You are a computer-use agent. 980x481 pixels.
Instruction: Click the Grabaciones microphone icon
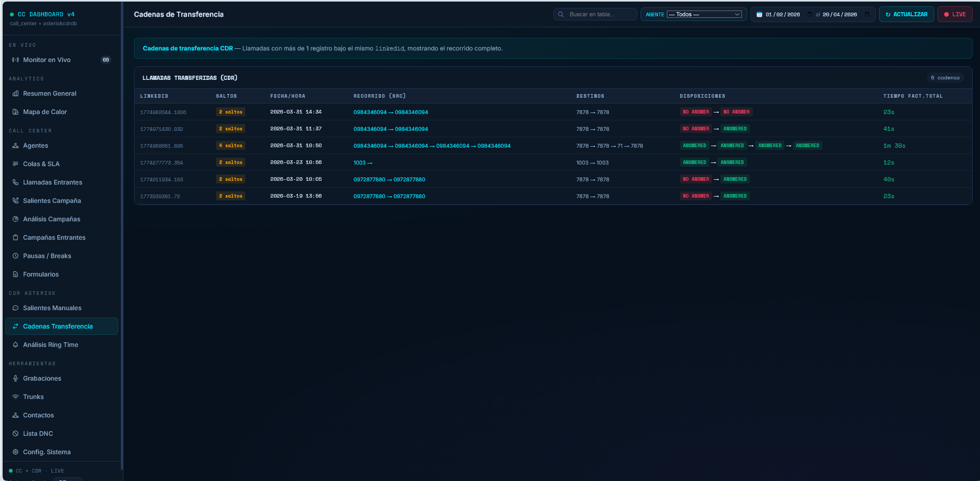15,378
